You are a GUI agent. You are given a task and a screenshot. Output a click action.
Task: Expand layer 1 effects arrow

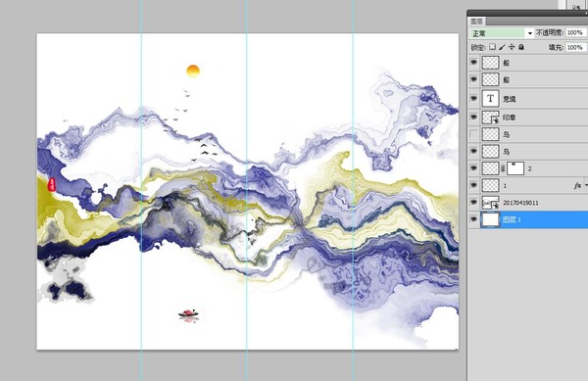[x=586, y=185]
